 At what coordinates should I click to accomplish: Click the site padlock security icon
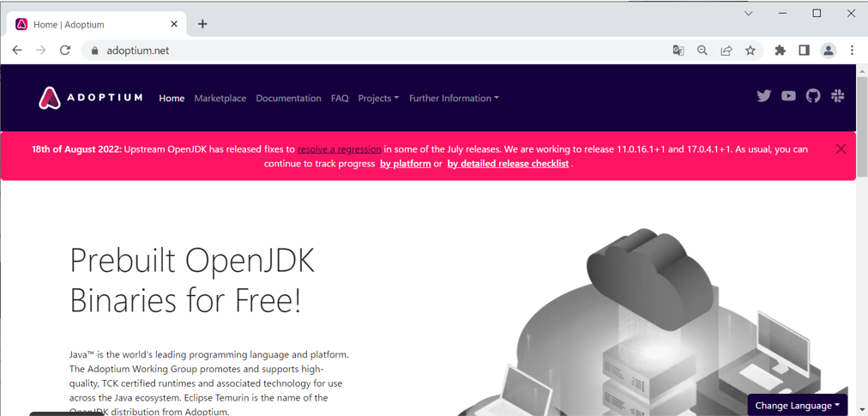click(x=94, y=51)
